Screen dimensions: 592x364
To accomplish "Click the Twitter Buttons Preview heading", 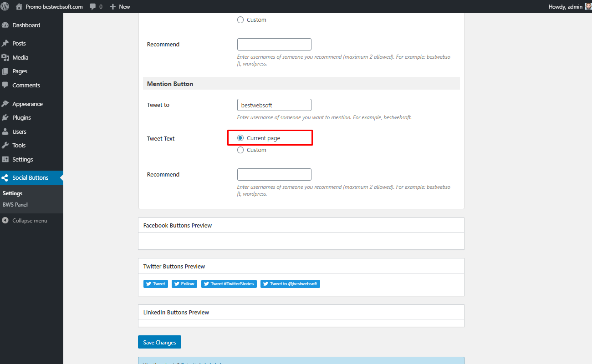I will click(174, 266).
